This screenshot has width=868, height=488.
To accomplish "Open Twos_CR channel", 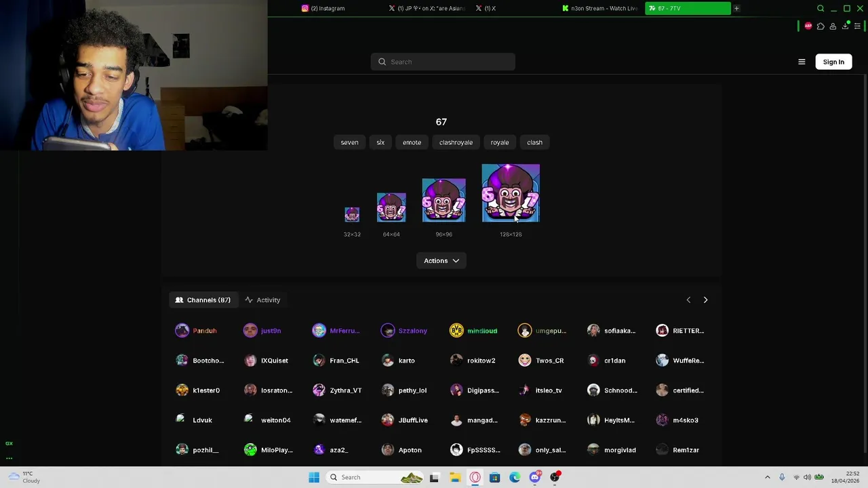I will pos(541,361).
